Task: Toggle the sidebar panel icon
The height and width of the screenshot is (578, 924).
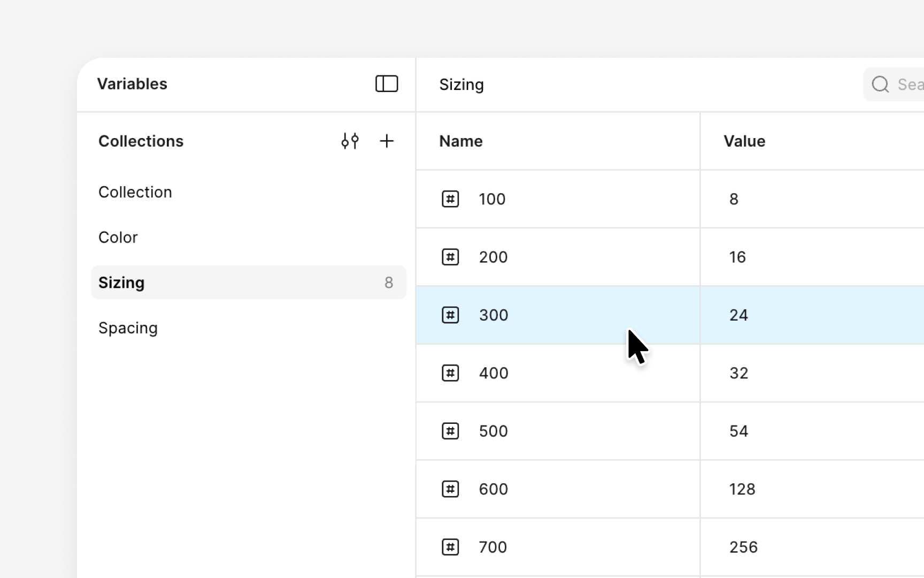Action: (x=386, y=84)
